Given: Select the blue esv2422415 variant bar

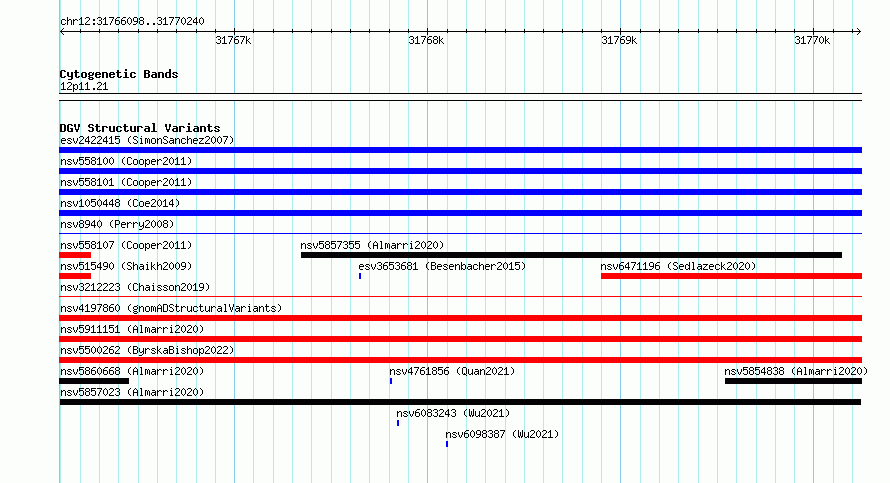Looking at the screenshot, I should (461, 150).
